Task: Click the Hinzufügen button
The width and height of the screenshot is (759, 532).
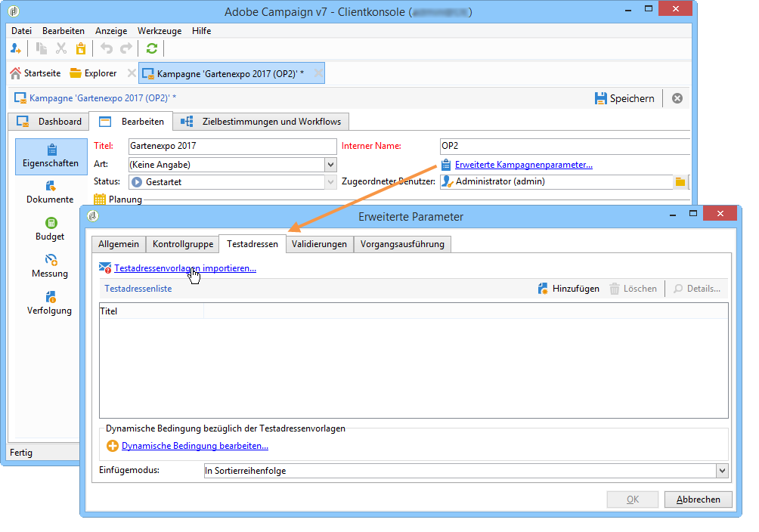Action: click(568, 289)
